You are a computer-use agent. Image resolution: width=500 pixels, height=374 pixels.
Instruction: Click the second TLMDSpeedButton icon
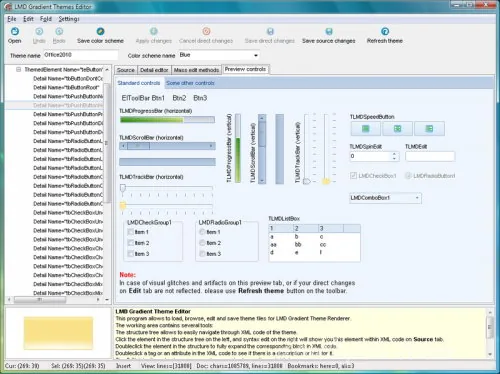[397, 129]
